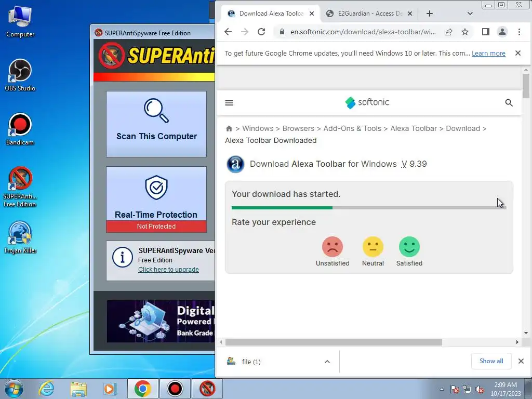532x399 pixels.
Task: View site information via lock icon
Action: click(282, 32)
